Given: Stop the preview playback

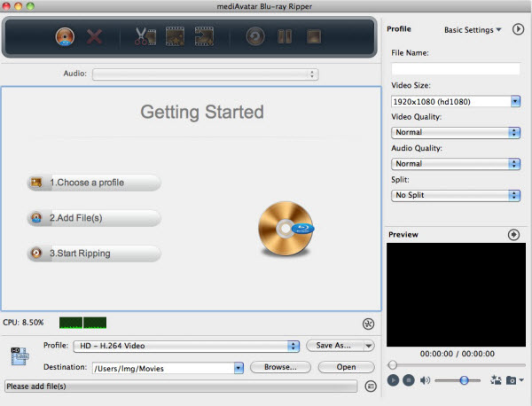Looking at the screenshot, I should point(409,380).
